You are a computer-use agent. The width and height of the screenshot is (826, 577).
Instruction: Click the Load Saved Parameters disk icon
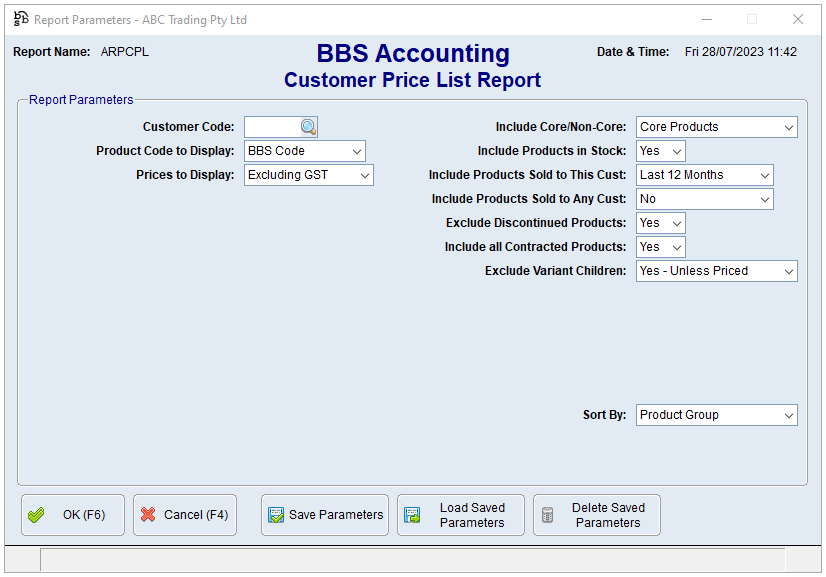pyautogui.click(x=412, y=514)
